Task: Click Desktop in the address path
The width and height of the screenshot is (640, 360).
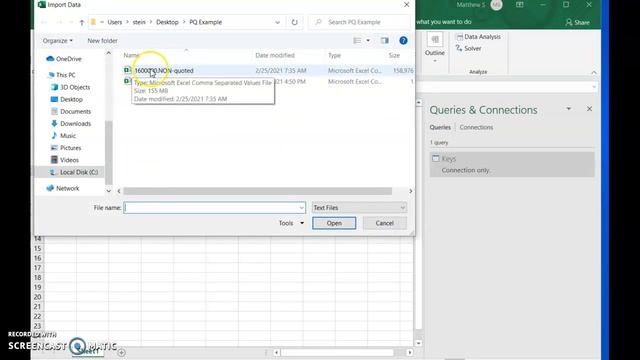Action: [x=167, y=22]
